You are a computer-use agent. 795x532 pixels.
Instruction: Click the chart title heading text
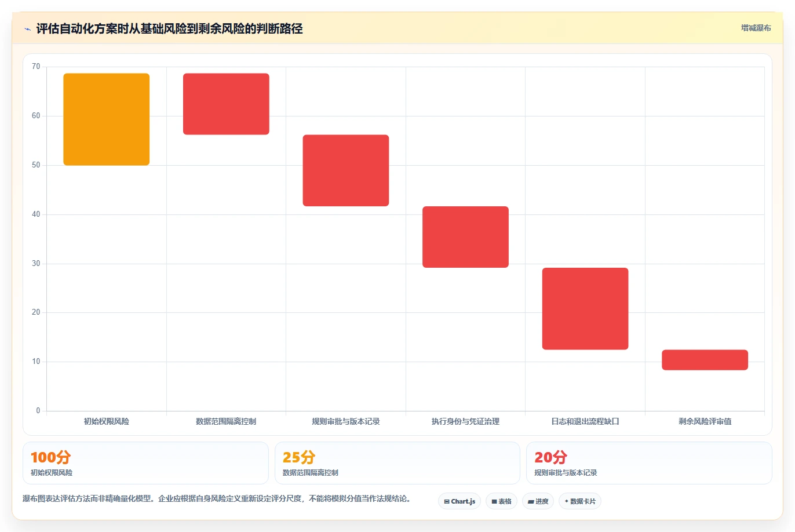click(x=169, y=29)
